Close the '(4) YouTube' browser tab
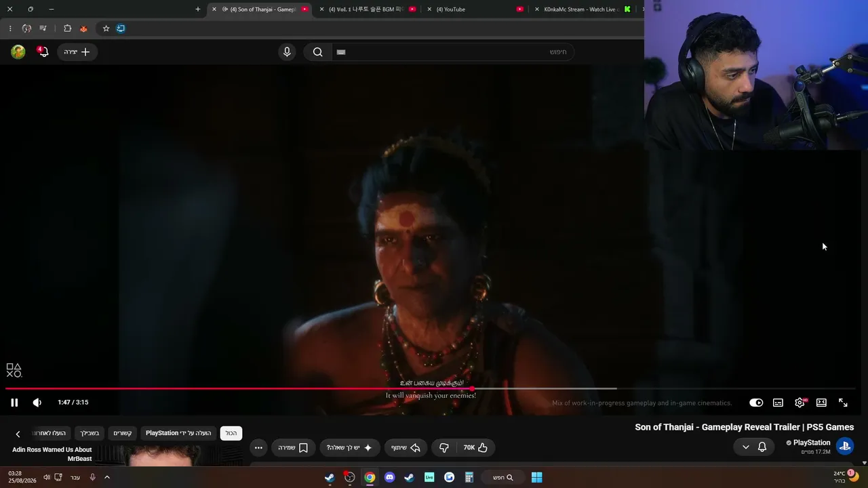Viewport: 868px width, 488px height. coord(429,9)
